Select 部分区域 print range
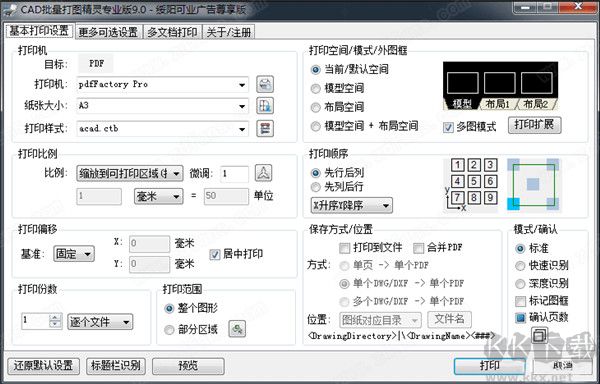The height and width of the screenshot is (384, 600). tap(169, 330)
